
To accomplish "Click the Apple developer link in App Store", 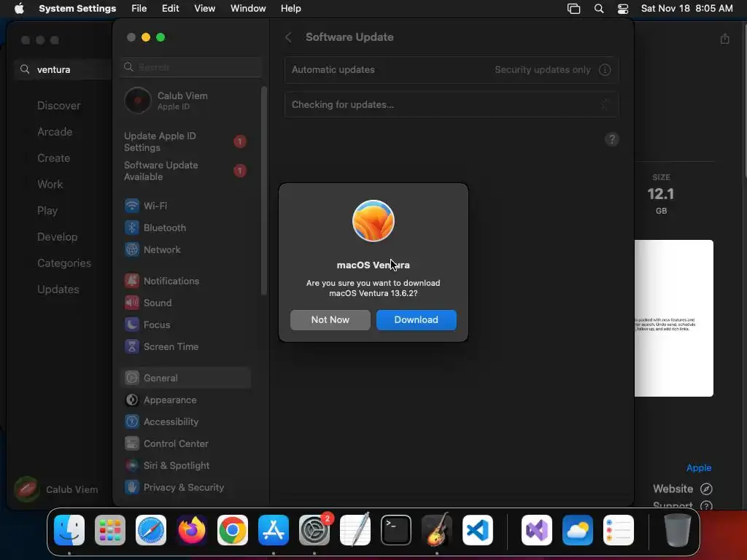I will (x=698, y=467).
